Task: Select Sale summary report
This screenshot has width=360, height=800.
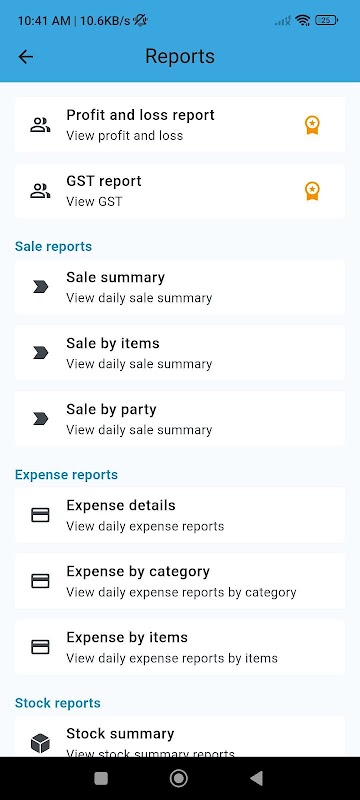Action: pos(179,287)
